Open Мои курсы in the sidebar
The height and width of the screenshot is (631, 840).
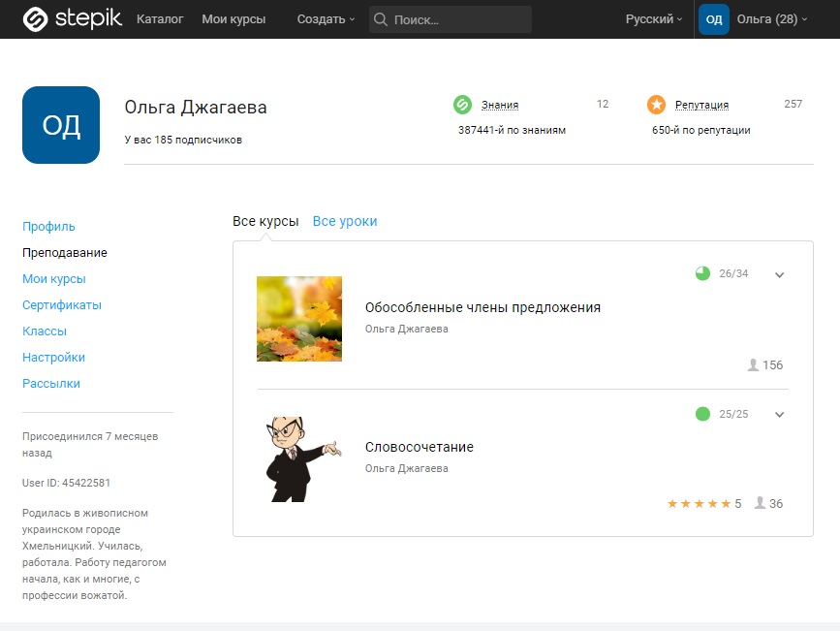click(x=54, y=279)
